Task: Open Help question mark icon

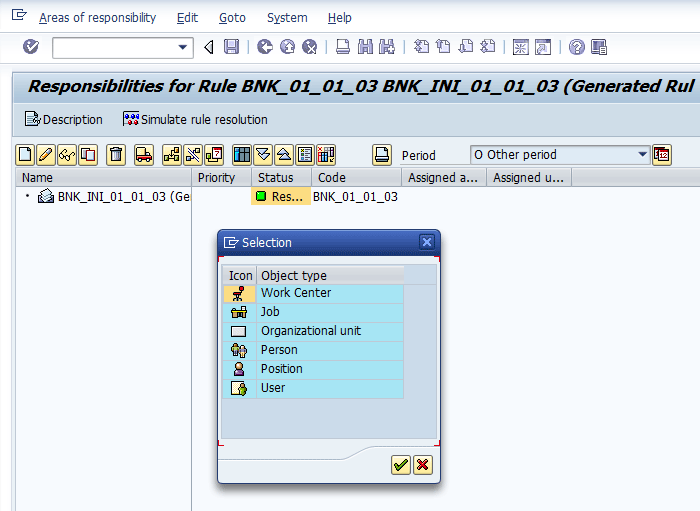Action: point(577,46)
